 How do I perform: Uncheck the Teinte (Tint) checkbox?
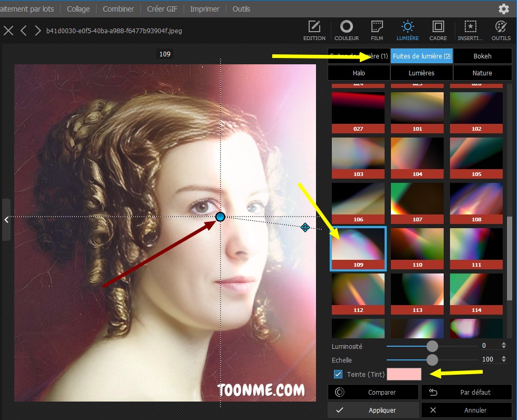[338, 374]
